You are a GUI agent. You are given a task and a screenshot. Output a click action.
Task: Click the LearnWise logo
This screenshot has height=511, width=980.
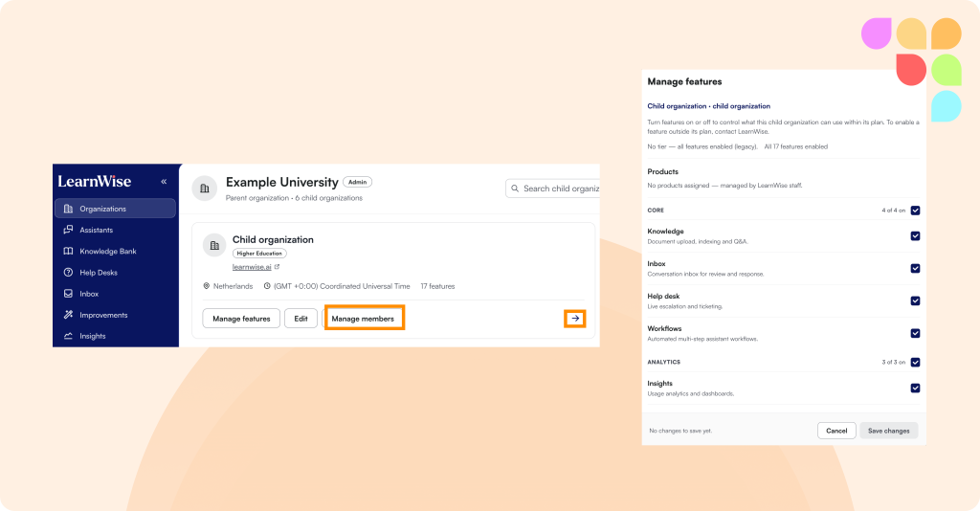[x=95, y=182]
